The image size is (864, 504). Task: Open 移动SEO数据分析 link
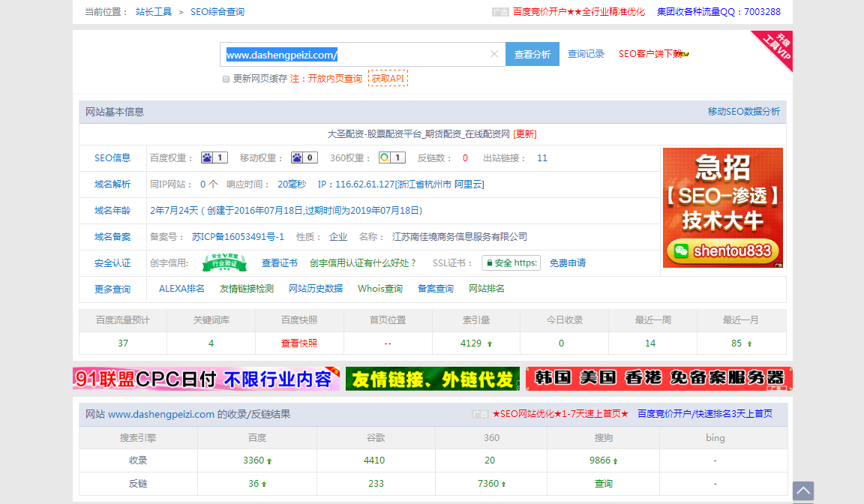tap(744, 111)
